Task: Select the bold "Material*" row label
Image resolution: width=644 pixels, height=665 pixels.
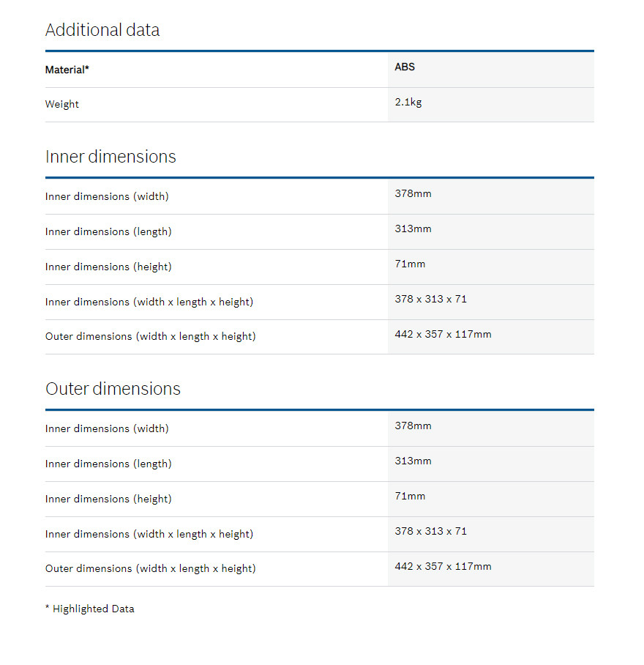Action: [x=67, y=70]
